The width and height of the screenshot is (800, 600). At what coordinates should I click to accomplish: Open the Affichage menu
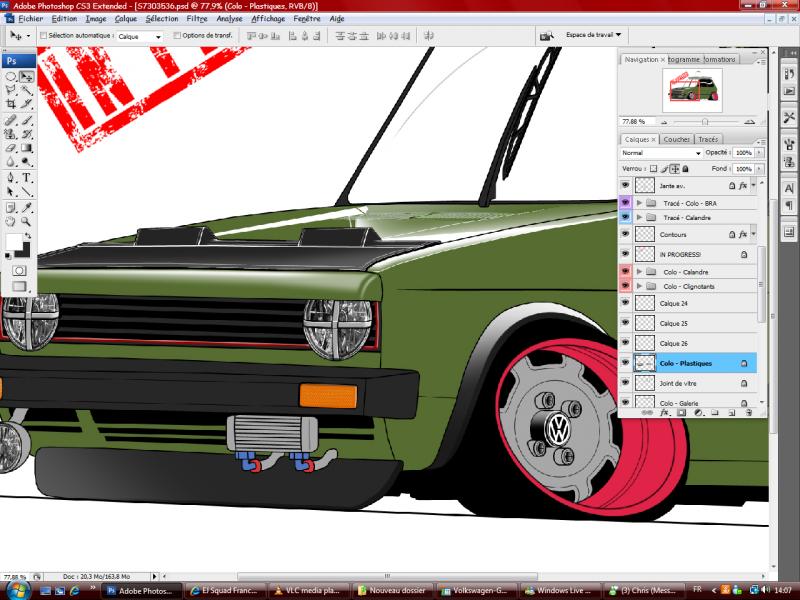coord(268,19)
